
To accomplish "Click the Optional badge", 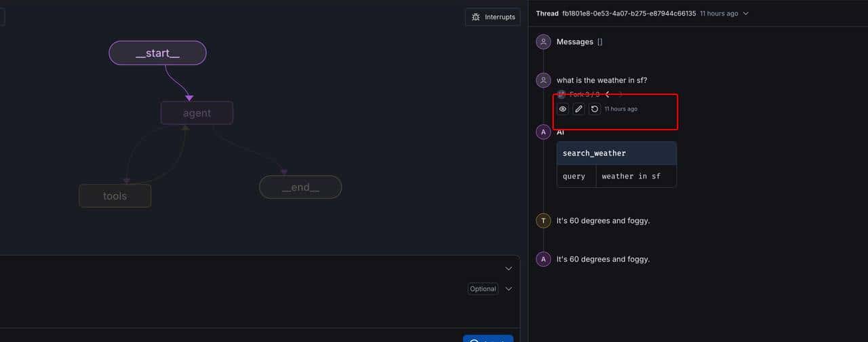I will point(483,289).
